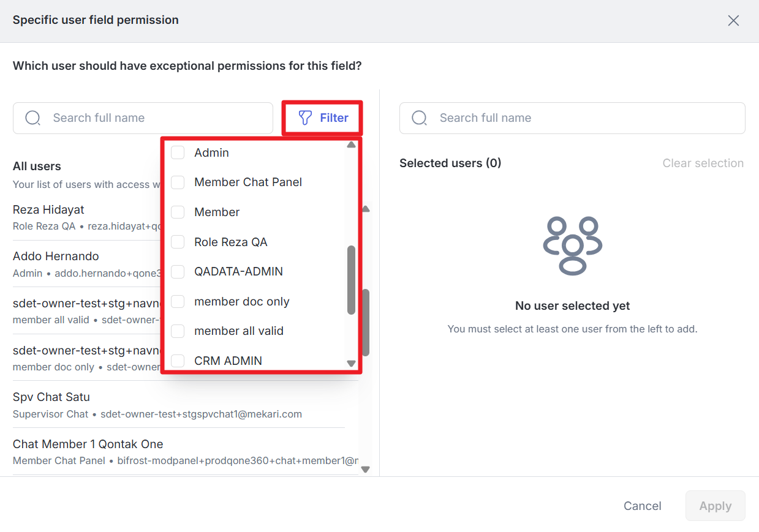
Task: Click magnifier icon in Selected users search
Action: pyautogui.click(x=420, y=118)
